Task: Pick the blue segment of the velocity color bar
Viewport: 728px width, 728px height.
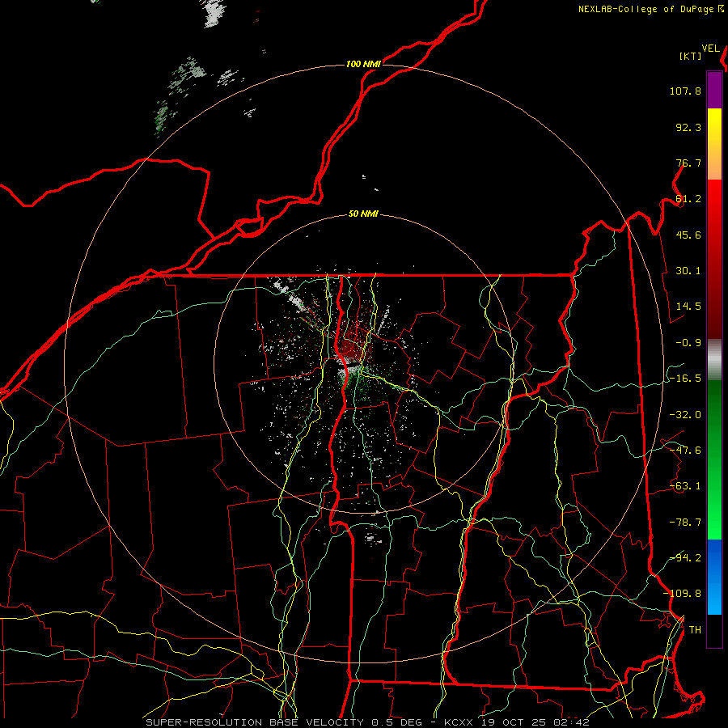Action: (x=714, y=577)
